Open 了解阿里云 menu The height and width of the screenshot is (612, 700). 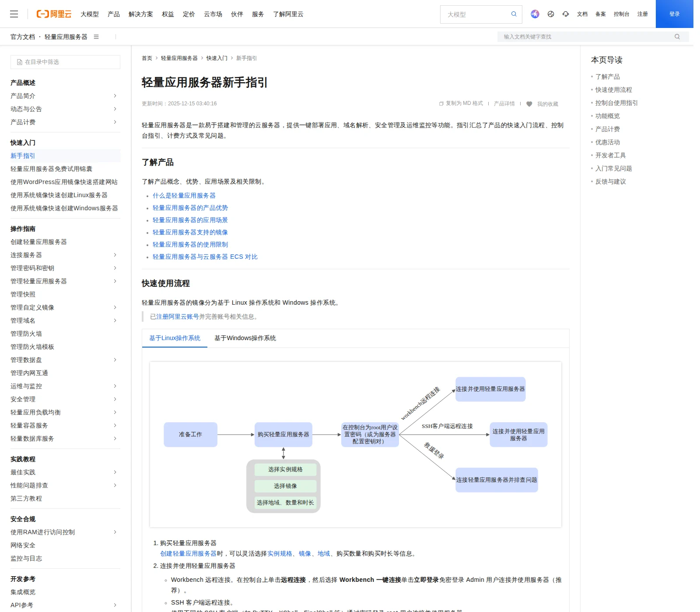click(x=288, y=14)
